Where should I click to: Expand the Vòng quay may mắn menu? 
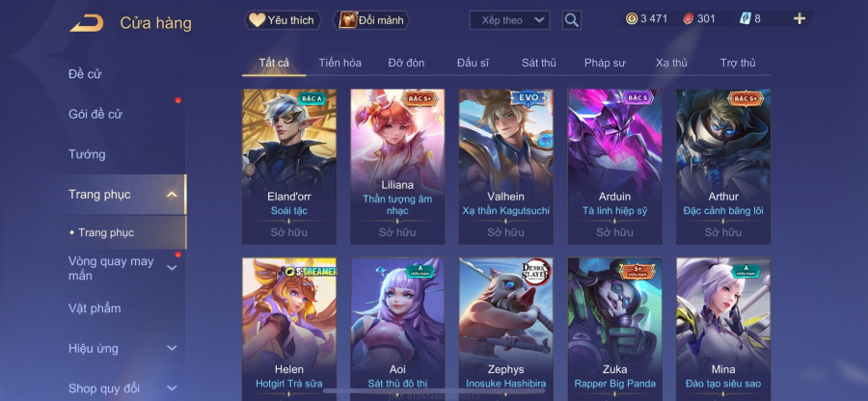pos(173,268)
